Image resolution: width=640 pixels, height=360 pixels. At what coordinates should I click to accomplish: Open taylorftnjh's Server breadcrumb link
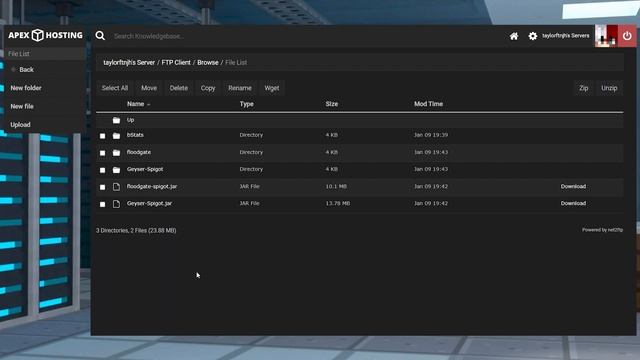tap(129, 63)
